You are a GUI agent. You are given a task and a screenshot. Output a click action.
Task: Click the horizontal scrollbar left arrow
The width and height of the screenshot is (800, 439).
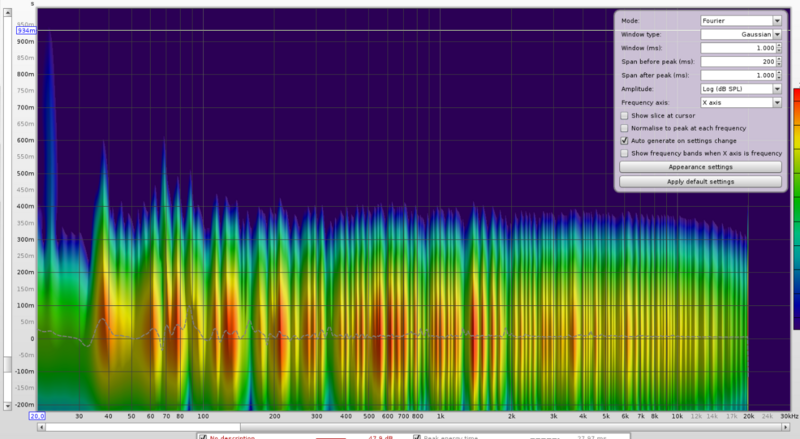point(42,428)
